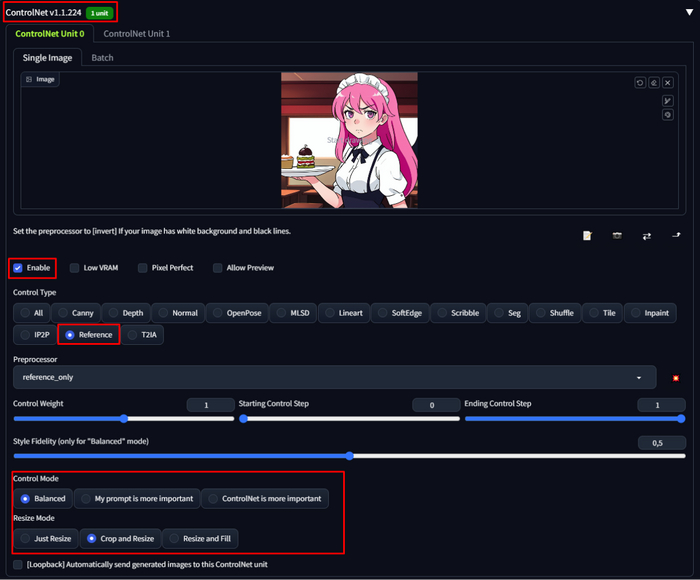Select My prompt is more important mode
This screenshot has width=700, height=580.
[137, 499]
